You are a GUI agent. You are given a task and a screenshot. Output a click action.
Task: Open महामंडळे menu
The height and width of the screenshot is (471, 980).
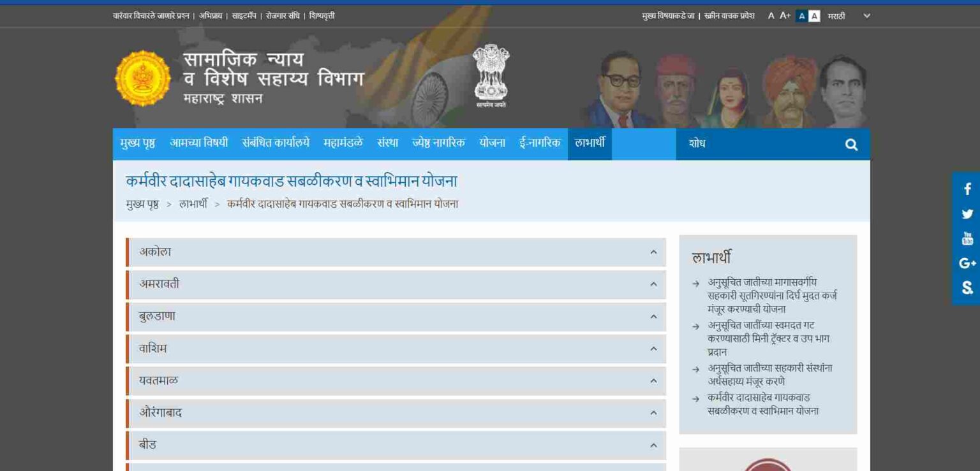coord(343,143)
